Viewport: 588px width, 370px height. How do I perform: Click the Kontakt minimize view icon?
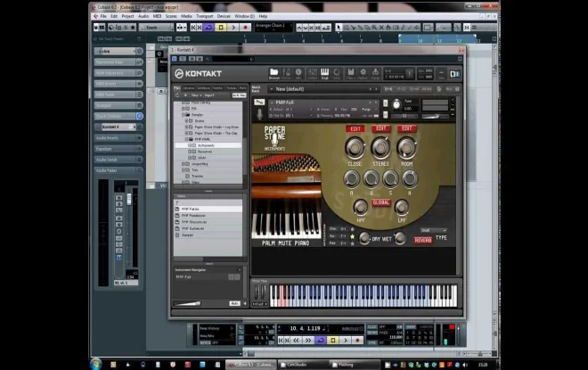coord(441,73)
